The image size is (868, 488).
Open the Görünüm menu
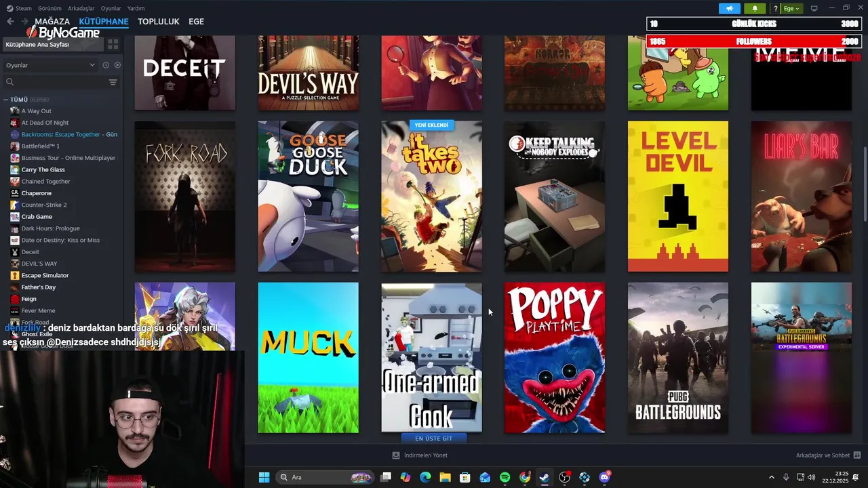(x=50, y=8)
